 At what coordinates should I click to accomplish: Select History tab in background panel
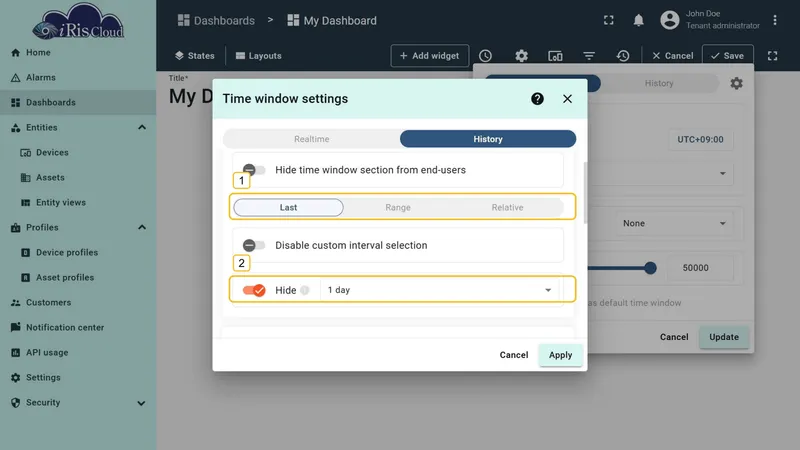pyautogui.click(x=659, y=83)
